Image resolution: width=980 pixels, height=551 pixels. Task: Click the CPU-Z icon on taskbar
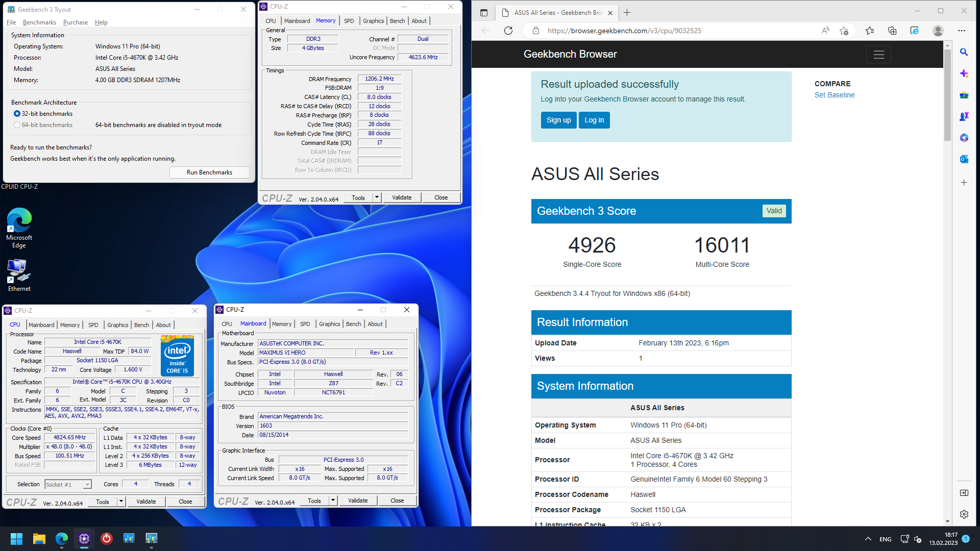84,538
